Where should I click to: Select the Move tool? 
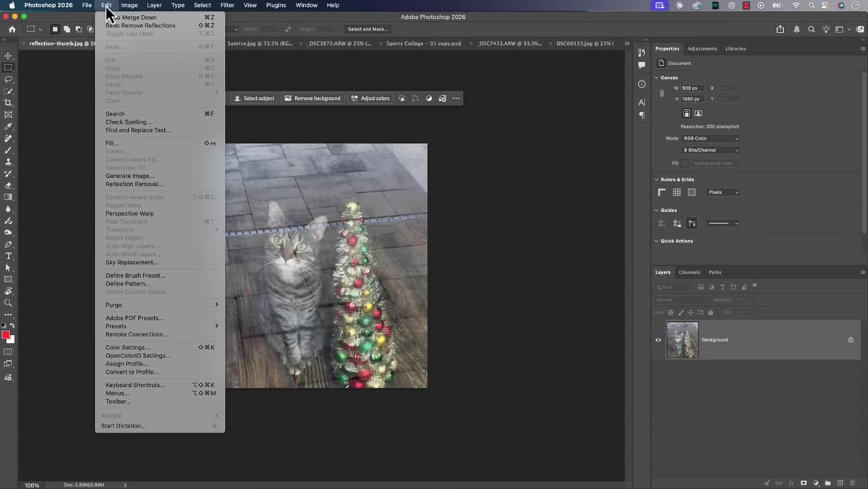click(9, 56)
